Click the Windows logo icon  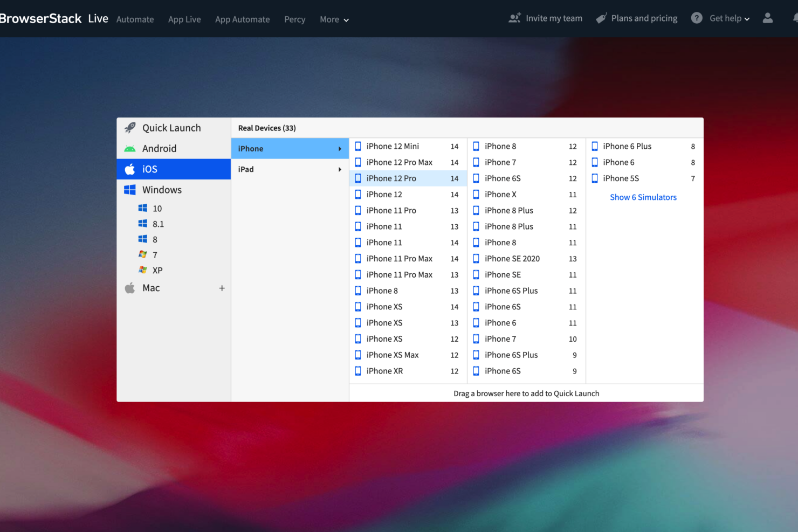(130, 190)
